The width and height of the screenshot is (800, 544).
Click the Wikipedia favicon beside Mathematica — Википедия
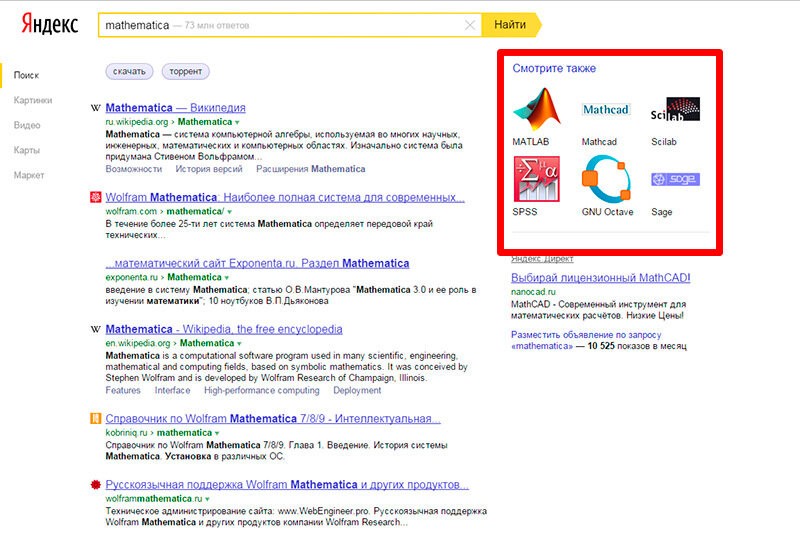coord(95,108)
